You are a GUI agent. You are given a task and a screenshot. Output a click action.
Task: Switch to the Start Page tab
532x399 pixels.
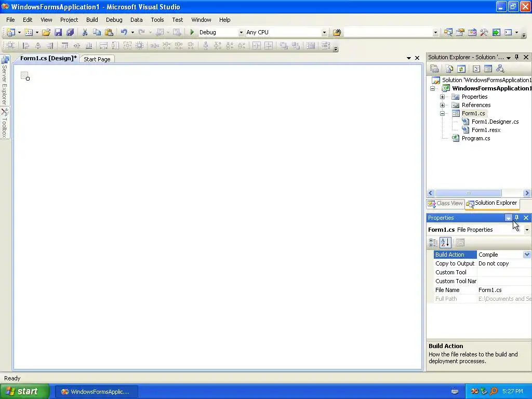click(x=97, y=59)
